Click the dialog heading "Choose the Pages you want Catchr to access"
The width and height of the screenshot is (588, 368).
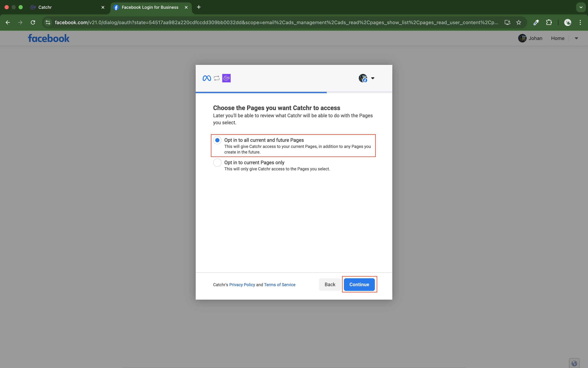[276, 108]
